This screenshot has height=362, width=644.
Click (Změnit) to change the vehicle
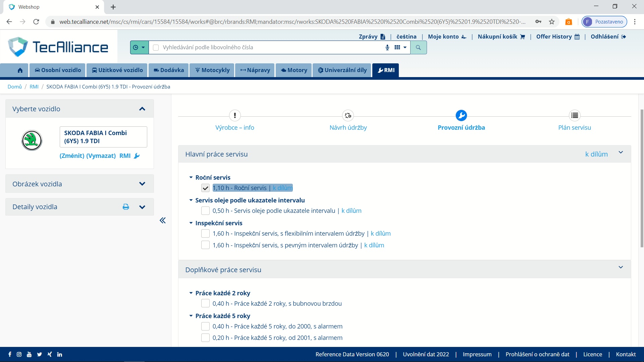(x=72, y=156)
